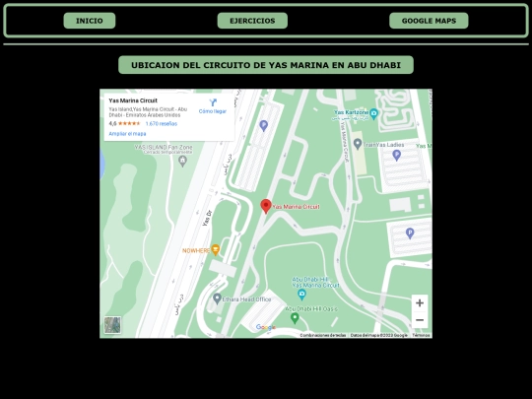The height and width of the screenshot is (399, 532).
Task: Open the 1.670 reseñas link
Action: tap(162, 124)
